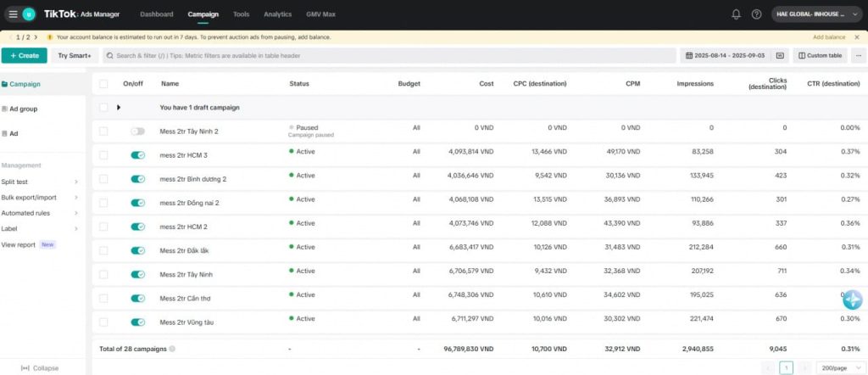
Task: Click the more options ellipsis button
Action: [x=859, y=55]
